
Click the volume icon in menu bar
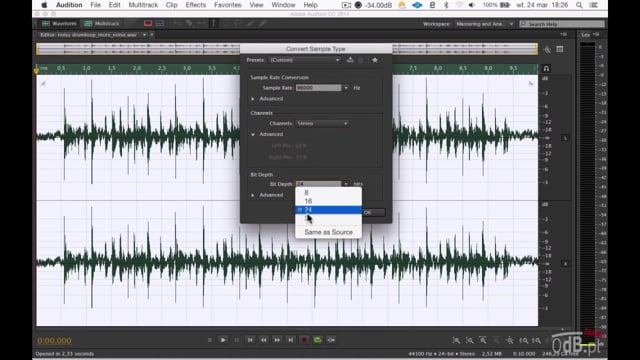tap(471, 5)
